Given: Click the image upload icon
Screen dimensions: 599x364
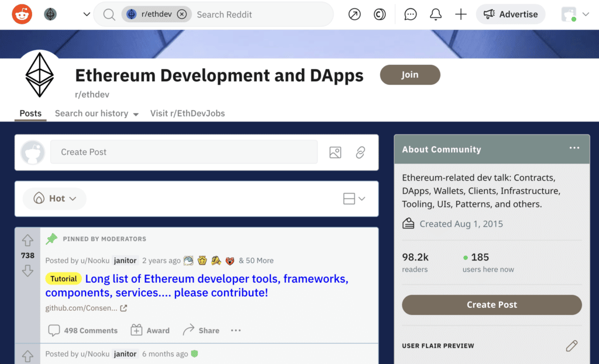Looking at the screenshot, I should (335, 152).
